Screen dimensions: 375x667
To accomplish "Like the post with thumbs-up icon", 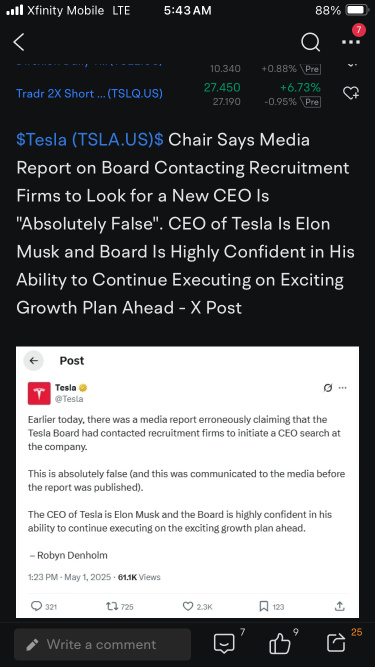I will pyautogui.click(x=280, y=644).
